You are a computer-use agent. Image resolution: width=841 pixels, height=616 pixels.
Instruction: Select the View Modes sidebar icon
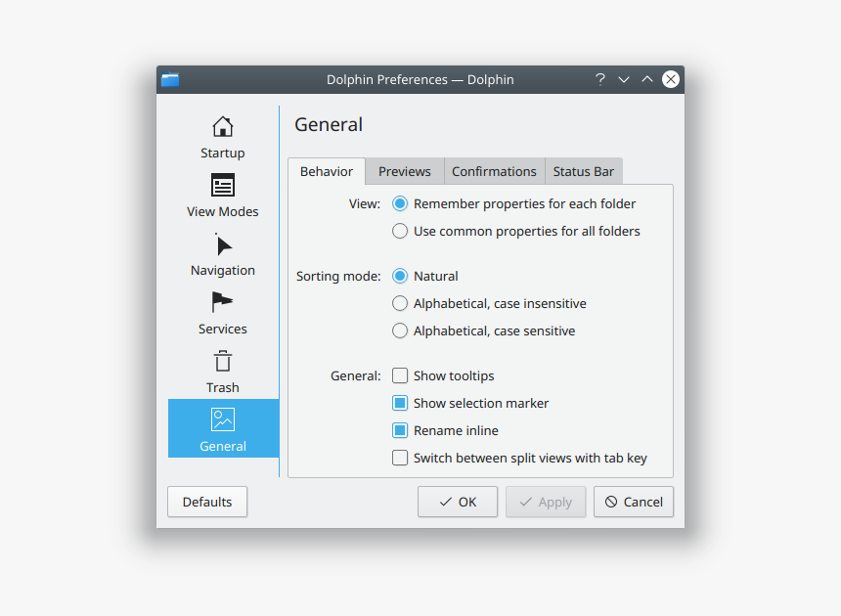click(x=222, y=196)
